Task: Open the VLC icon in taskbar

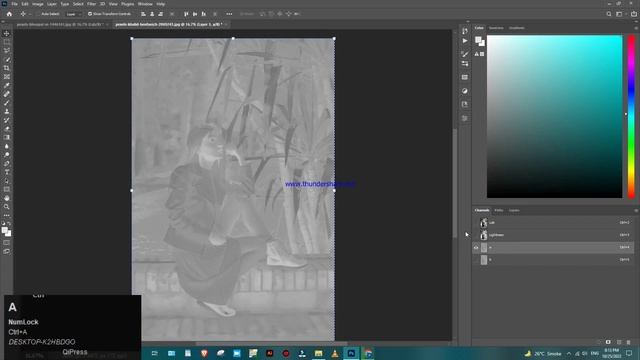Action: coord(335,353)
